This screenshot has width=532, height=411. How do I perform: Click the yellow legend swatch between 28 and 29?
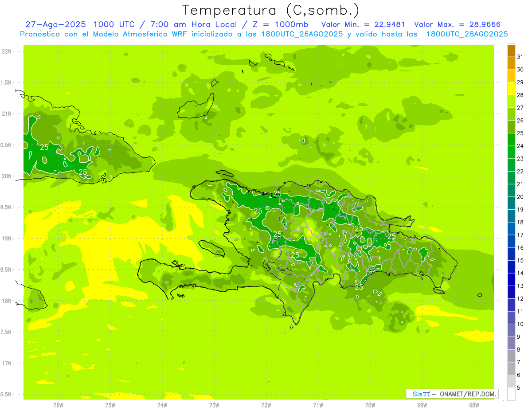(x=511, y=89)
